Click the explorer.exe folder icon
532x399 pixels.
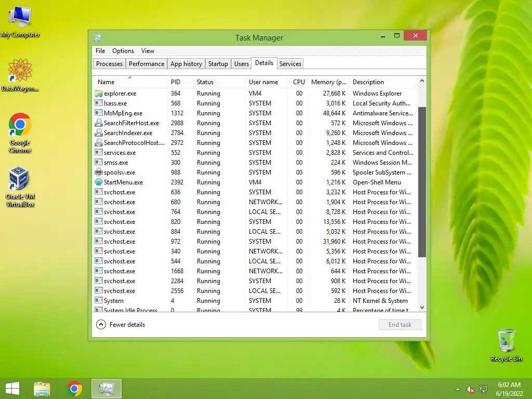click(x=98, y=94)
